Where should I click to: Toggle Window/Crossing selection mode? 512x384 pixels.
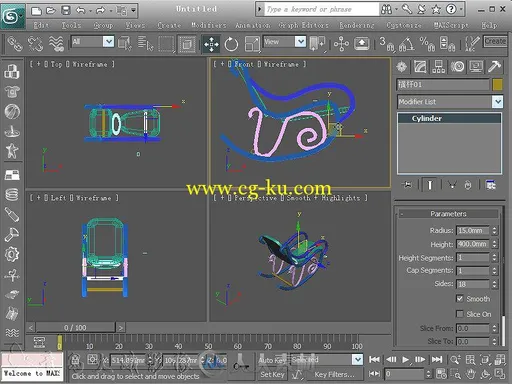coord(187,44)
